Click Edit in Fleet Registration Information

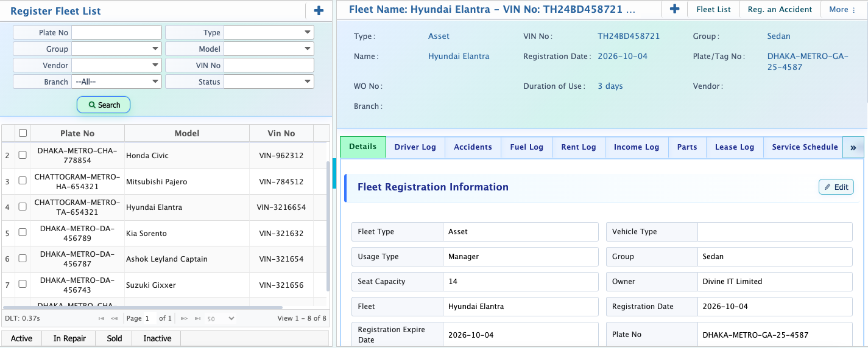tap(836, 187)
